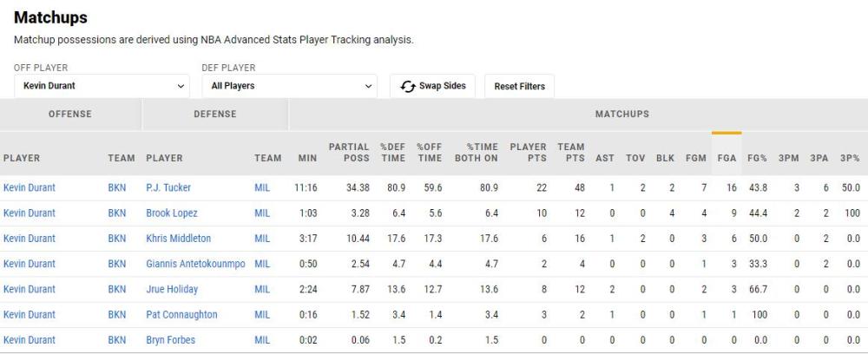Screen dimensions: 868x354
Task: Sort by FG% column header
Action: [757, 158]
